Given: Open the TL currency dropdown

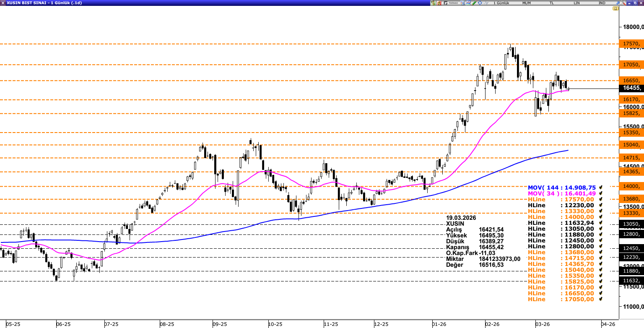Looking at the screenshot, I should [552, 3].
